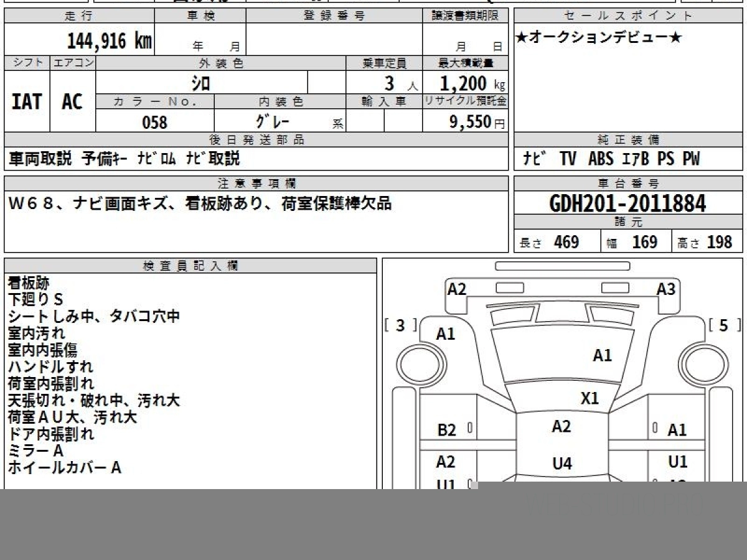Click the seating capacity 3 人
Viewport: 747px width, 560px height.
tap(401, 83)
